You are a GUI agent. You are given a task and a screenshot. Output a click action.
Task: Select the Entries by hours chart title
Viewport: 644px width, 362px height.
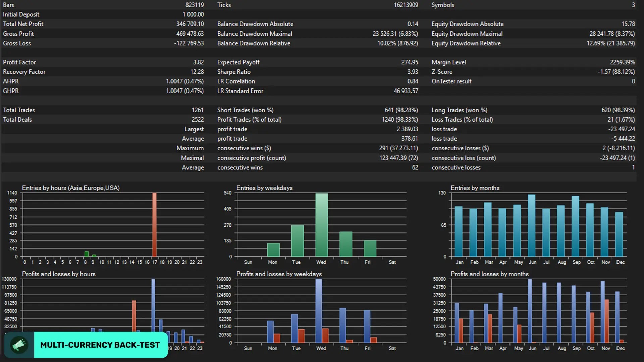71,188
